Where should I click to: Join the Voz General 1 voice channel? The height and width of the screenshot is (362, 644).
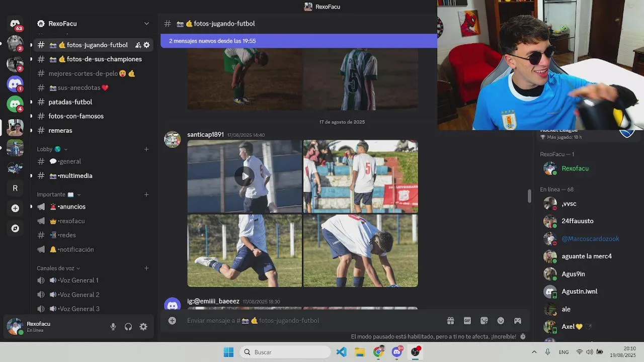tap(94, 280)
